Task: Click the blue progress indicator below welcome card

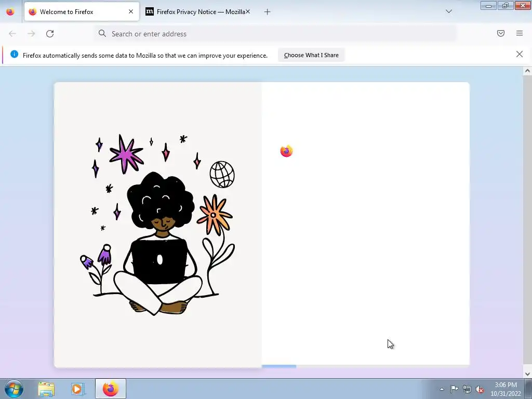Action: pos(279,366)
